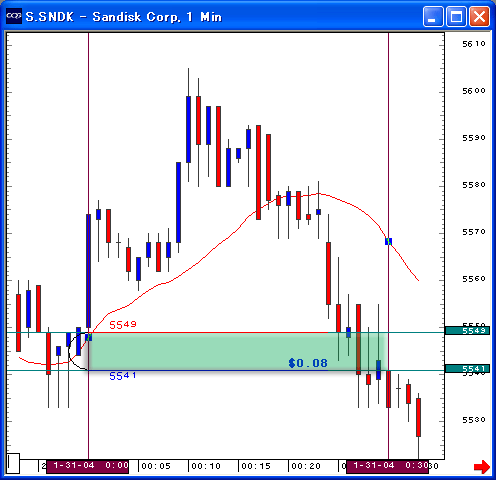Click the '5590' price scale label
Screen dimensions: 496x480
474,138
